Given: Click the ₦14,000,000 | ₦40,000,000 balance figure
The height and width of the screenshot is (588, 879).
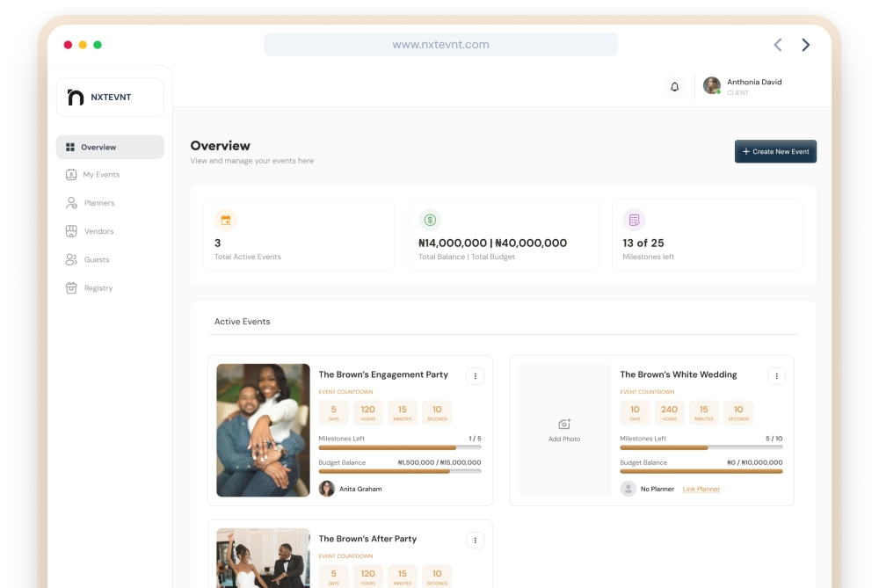Looking at the screenshot, I should click(x=493, y=243).
